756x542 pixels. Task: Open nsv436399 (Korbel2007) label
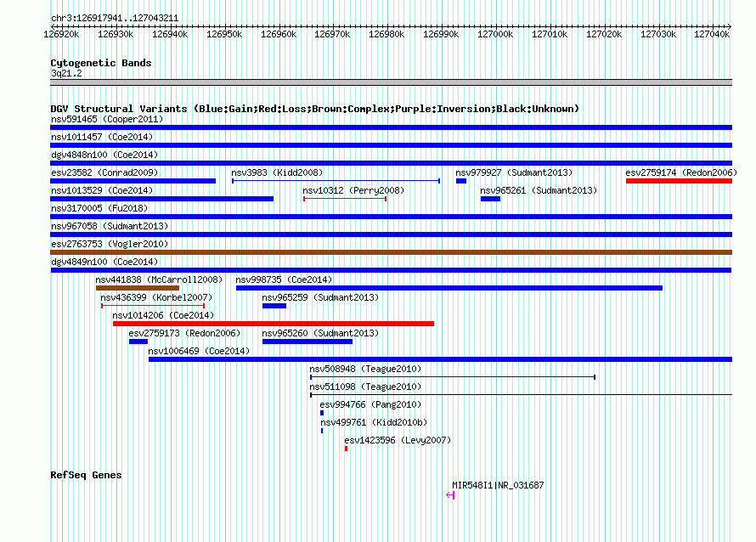tap(156, 297)
